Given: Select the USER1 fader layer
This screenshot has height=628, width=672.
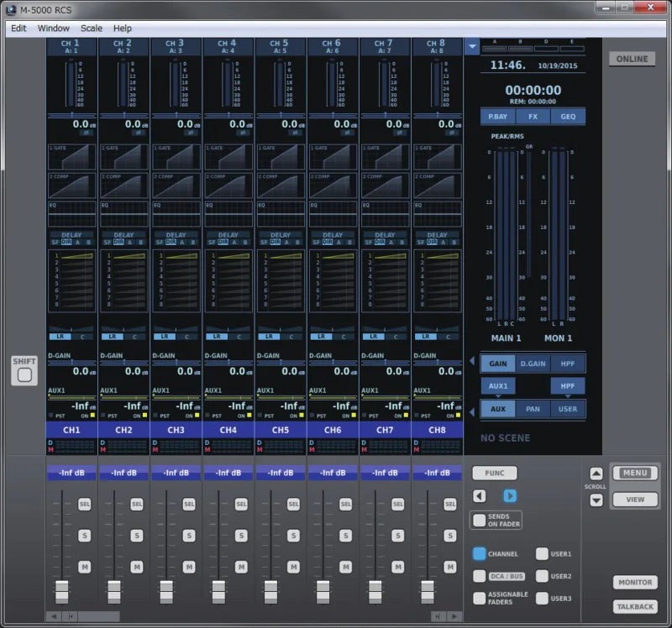Looking at the screenshot, I should 542,554.
